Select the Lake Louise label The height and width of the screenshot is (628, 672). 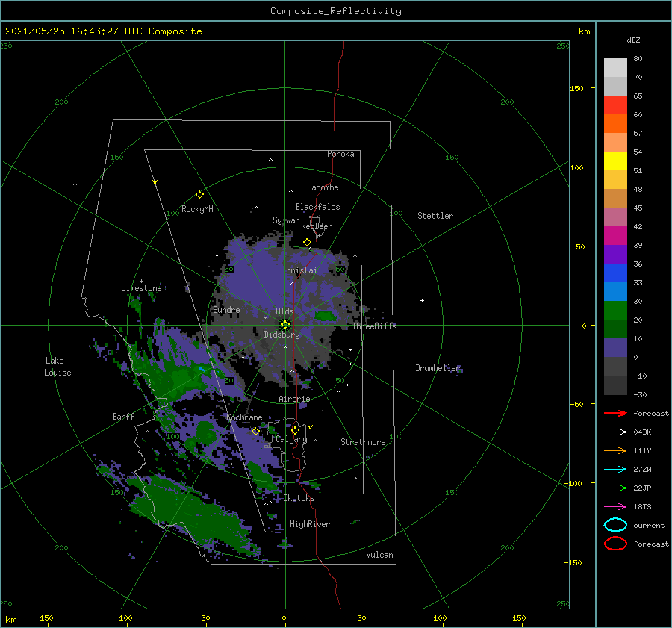click(57, 367)
